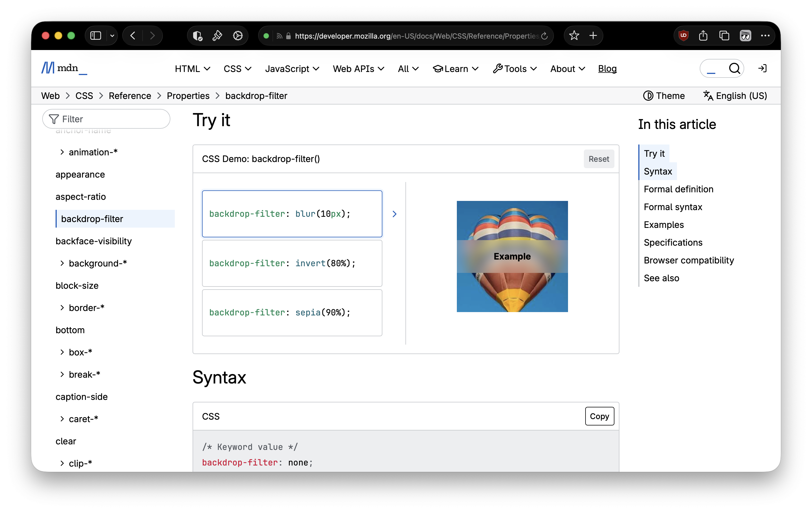Screen dimensions: 812x513
Task: Expand the background-* sidebar group
Action: [x=62, y=263]
